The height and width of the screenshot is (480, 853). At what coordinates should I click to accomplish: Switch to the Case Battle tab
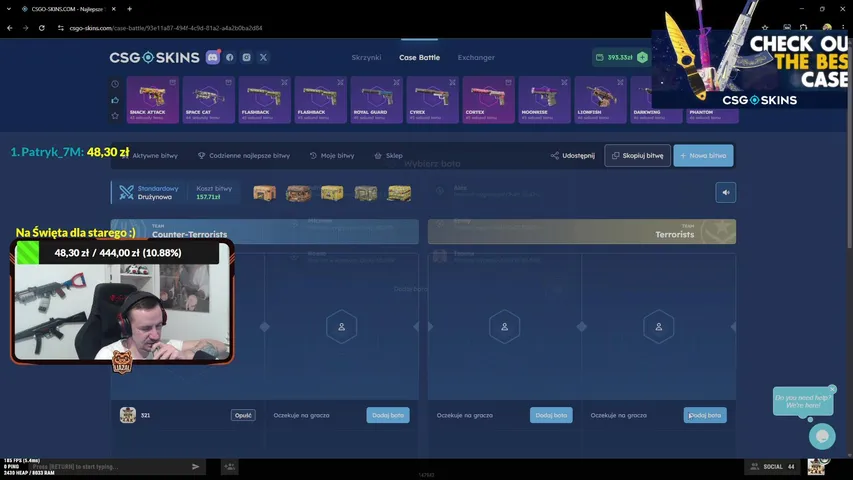click(419, 57)
